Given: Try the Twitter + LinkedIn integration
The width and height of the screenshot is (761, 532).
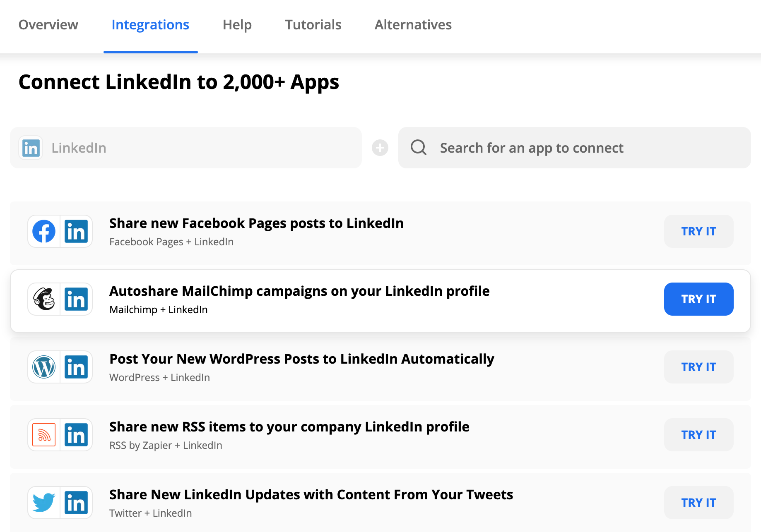Looking at the screenshot, I should 699,503.
